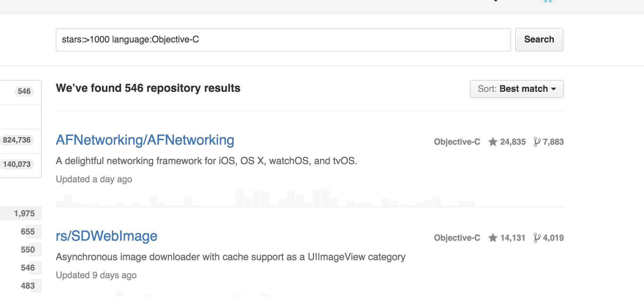Click the star icon beside 24,835
The image size is (644, 297).
(493, 142)
